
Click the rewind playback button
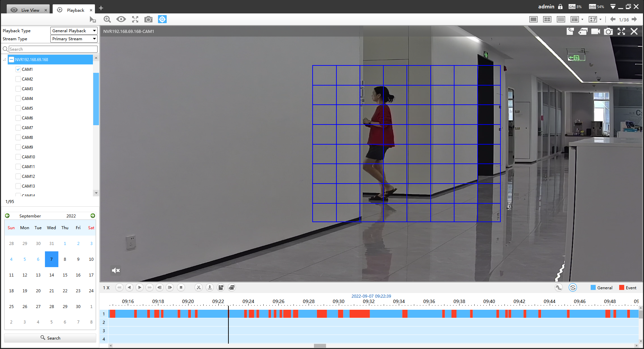tap(119, 288)
